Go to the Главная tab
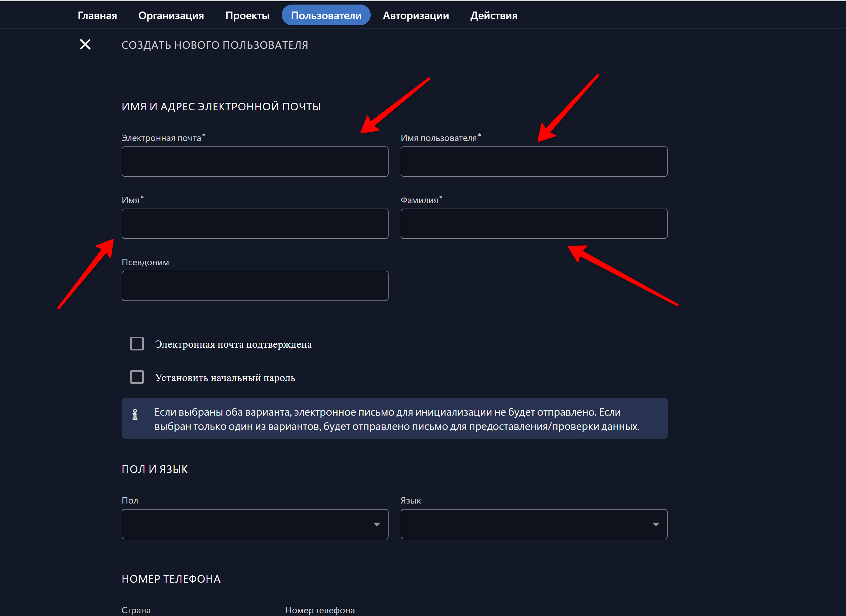This screenshot has height=616, width=846. [x=97, y=15]
